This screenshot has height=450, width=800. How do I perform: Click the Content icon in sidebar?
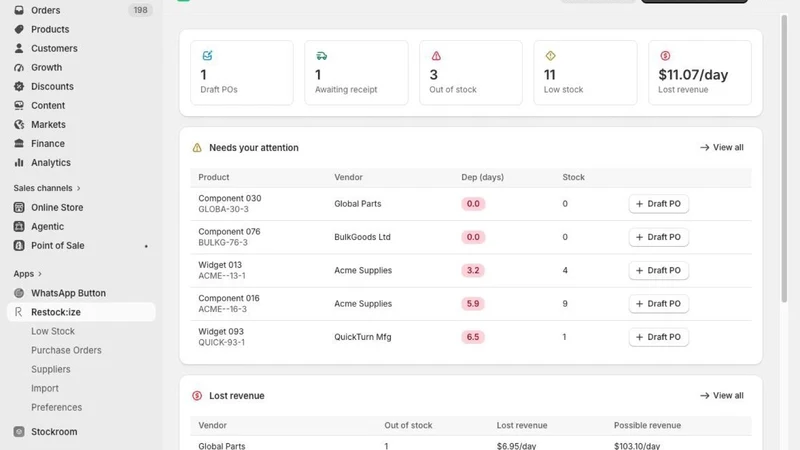tap(19, 105)
